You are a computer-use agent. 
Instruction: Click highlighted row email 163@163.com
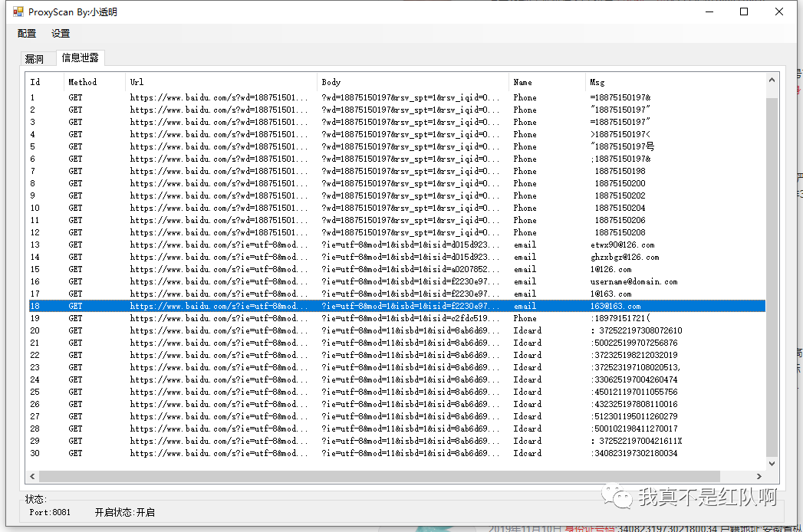tap(397, 306)
